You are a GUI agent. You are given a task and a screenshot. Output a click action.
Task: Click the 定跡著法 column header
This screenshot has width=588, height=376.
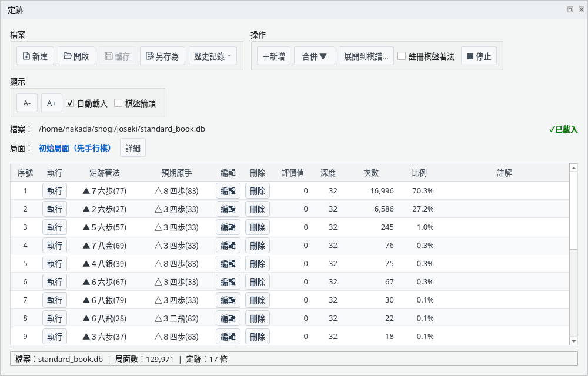(x=105, y=173)
